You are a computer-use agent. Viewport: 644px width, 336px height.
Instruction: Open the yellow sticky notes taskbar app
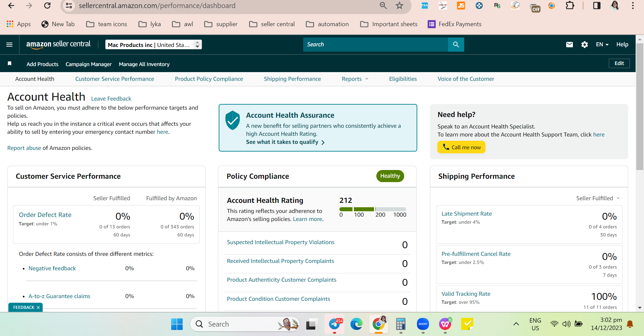coord(467,324)
